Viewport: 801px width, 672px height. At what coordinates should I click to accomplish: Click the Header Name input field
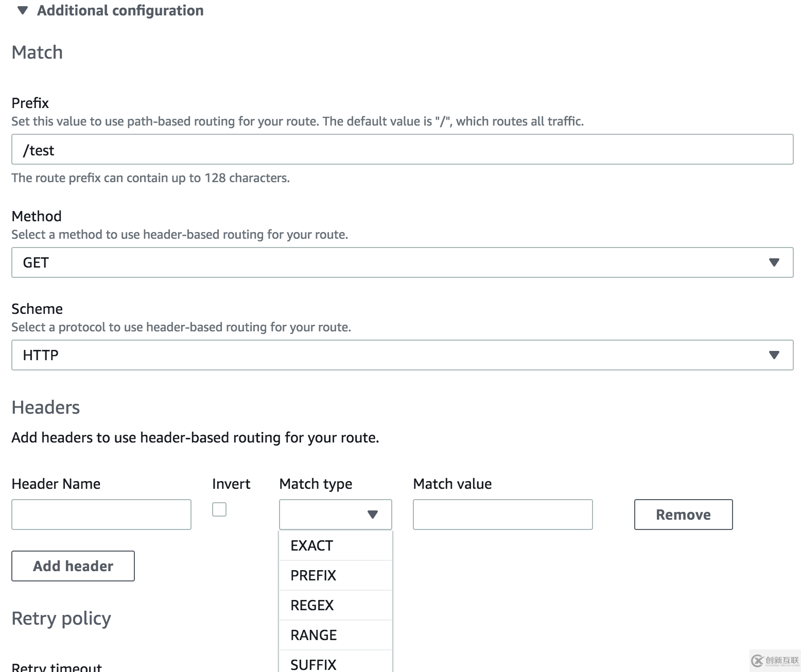(x=101, y=514)
